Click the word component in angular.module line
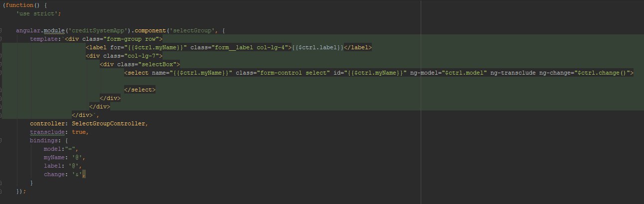Viewport: 644px width, 204px height. [151, 30]
